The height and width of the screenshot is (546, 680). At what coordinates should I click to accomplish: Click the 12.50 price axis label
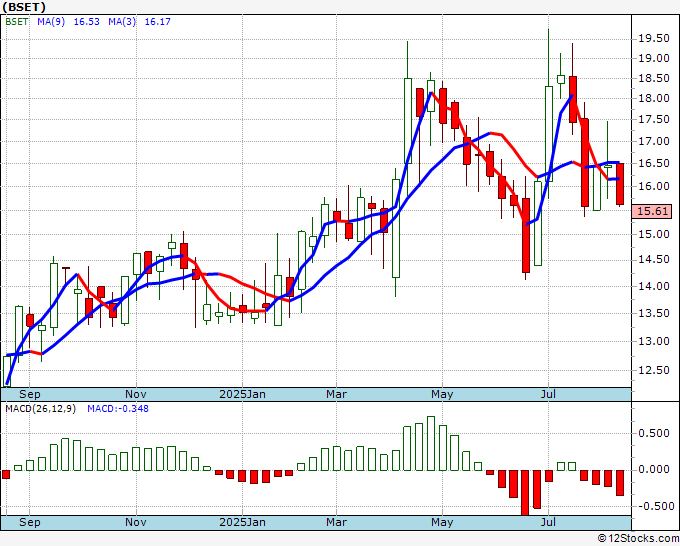(x=654, y=370)
